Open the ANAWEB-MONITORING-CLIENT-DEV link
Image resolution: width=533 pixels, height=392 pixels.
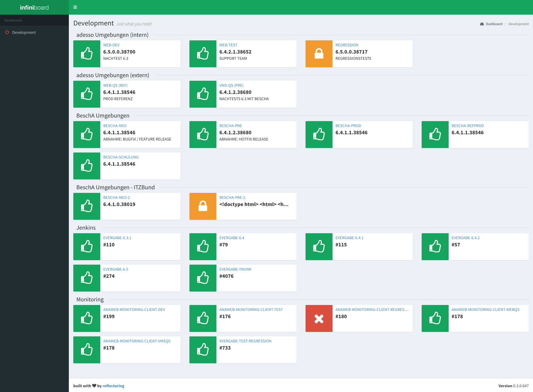point(134,310)
